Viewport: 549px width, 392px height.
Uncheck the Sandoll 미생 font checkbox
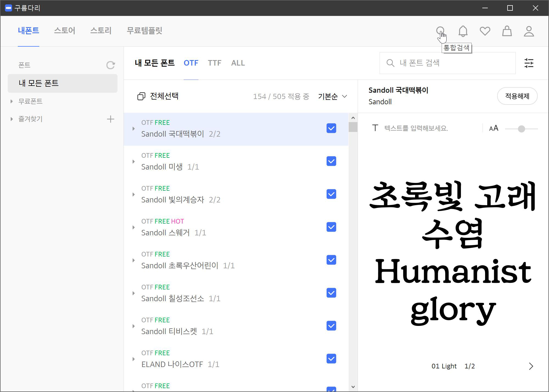coord(331,161)
